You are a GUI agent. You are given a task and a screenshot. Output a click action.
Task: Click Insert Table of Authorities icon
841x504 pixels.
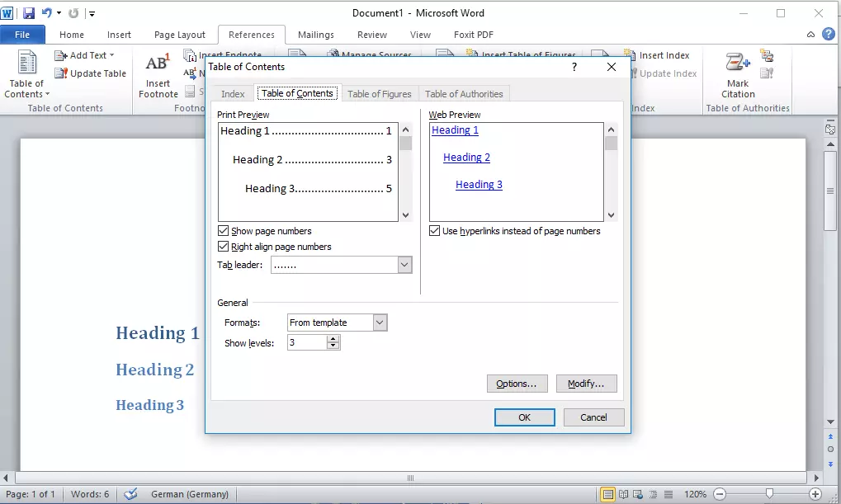click(767, 56)
